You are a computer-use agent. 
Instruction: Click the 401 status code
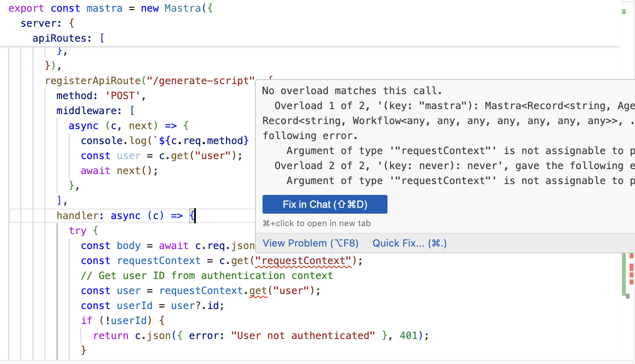pos(408,336)
